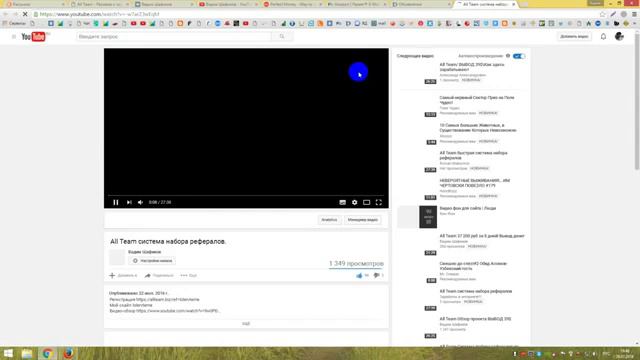Mute the player volume speaker icon
The image size is (640, 360).
(x=140, y=202)
